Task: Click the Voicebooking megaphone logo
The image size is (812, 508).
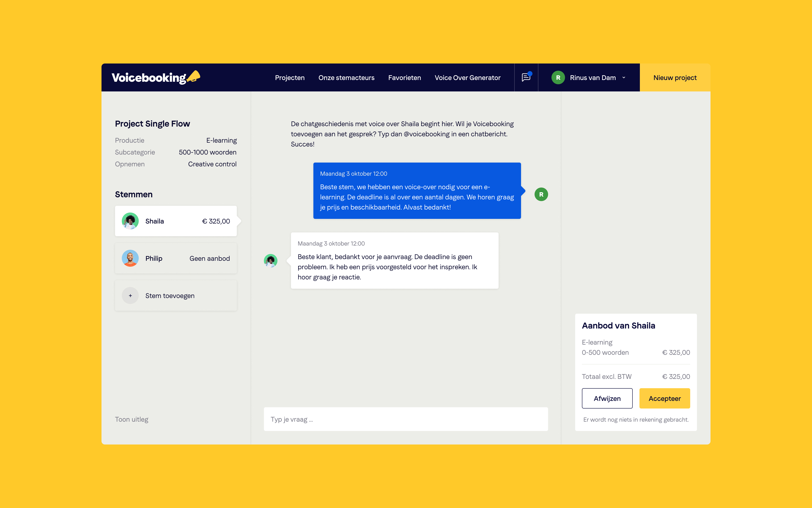Action: 156,78
